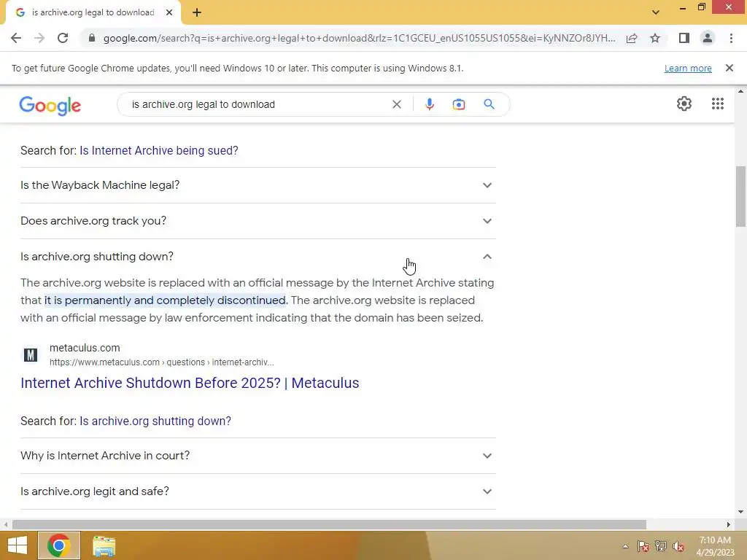Click the highlighted text 'it is permanently and completely discontinued'

[x=165, y=300]
